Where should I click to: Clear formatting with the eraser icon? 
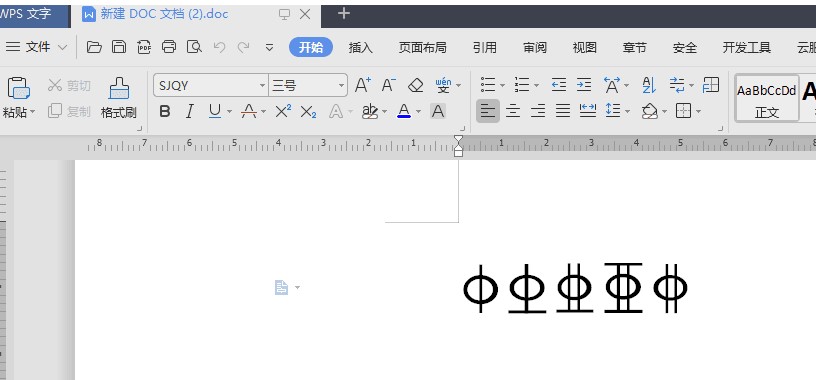pyautogui.click(x=416, y=85)
